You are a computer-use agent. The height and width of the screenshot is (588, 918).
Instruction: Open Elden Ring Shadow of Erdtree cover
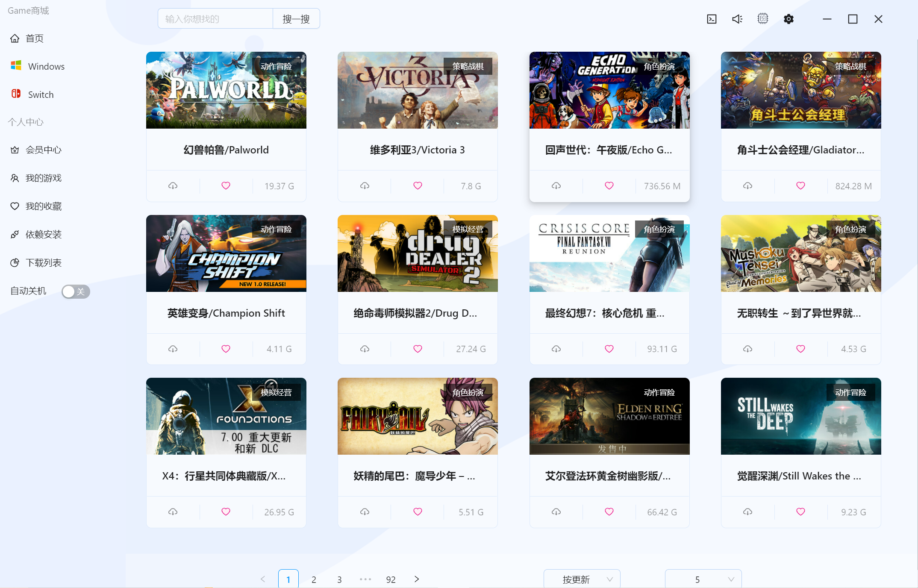pos(609,416)
